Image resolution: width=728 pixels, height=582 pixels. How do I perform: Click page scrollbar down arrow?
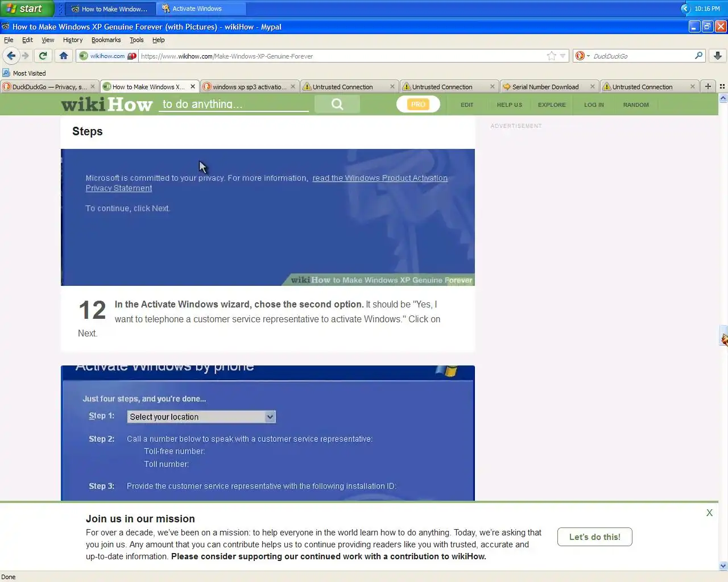(723, 566)
